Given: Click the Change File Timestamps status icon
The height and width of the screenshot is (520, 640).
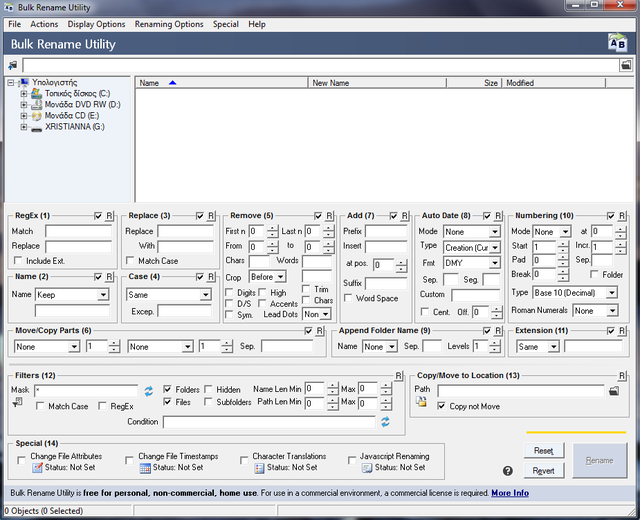Looking at the screenshot, I should 145,468.
